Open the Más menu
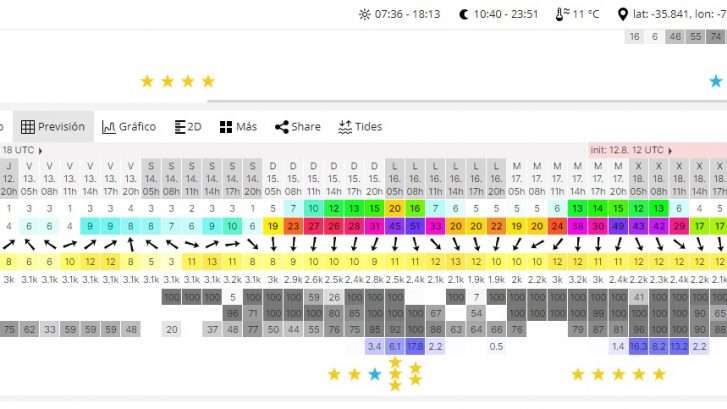727x409 pixels. pos(238,127)
